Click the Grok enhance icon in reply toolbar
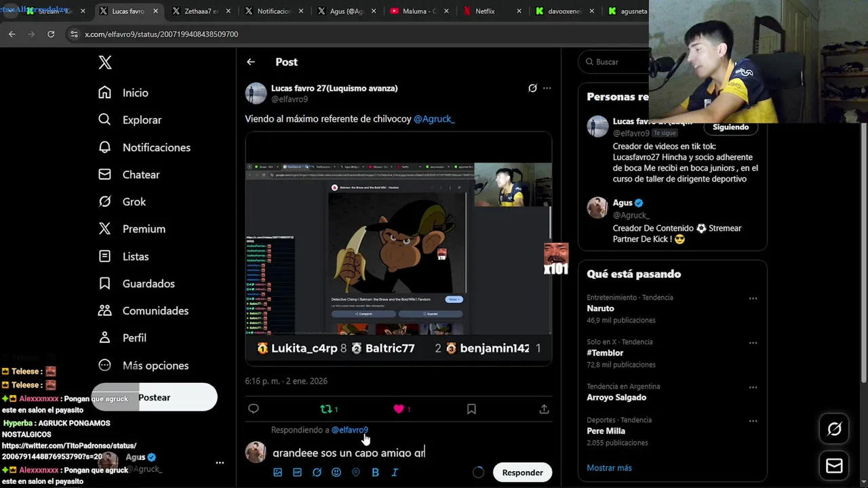 pyautogui.click(x=317, y=472)
